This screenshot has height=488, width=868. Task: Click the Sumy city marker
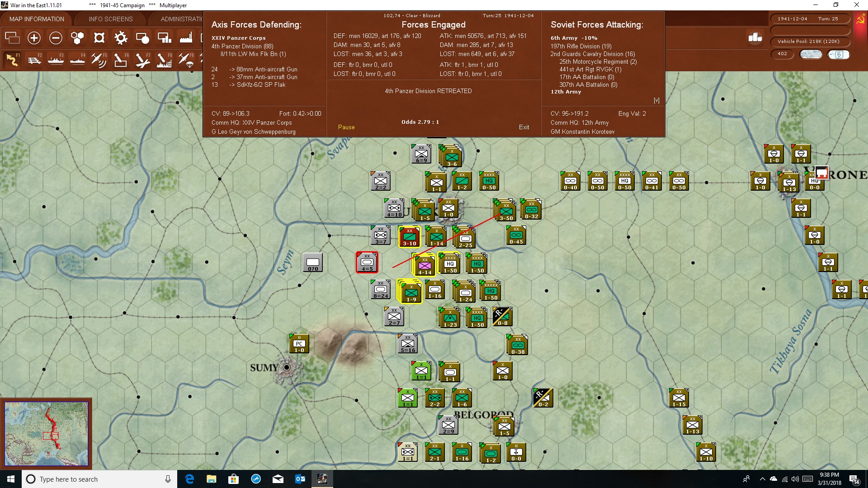tap(287, 367)
